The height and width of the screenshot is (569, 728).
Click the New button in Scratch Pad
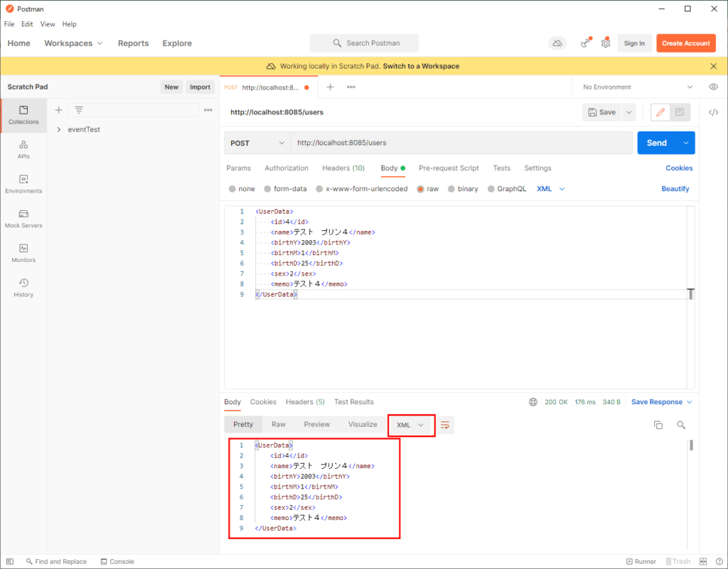pos(171,87)
